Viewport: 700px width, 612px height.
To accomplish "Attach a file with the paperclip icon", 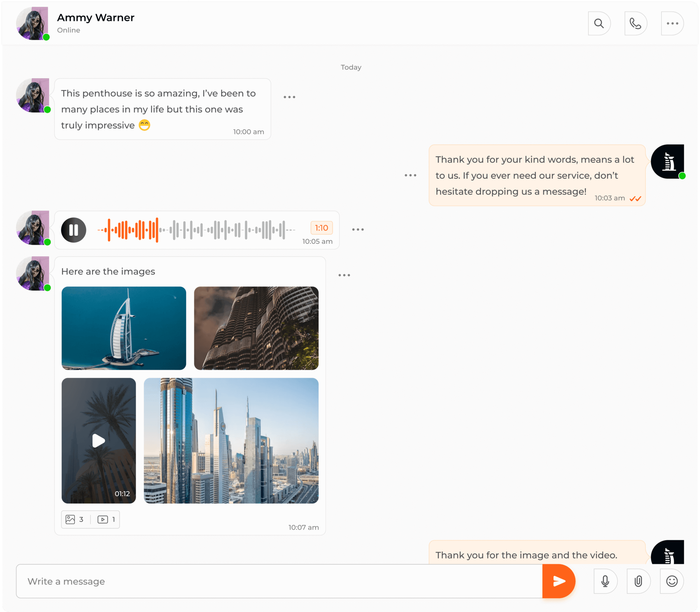I will click(638, 581).
